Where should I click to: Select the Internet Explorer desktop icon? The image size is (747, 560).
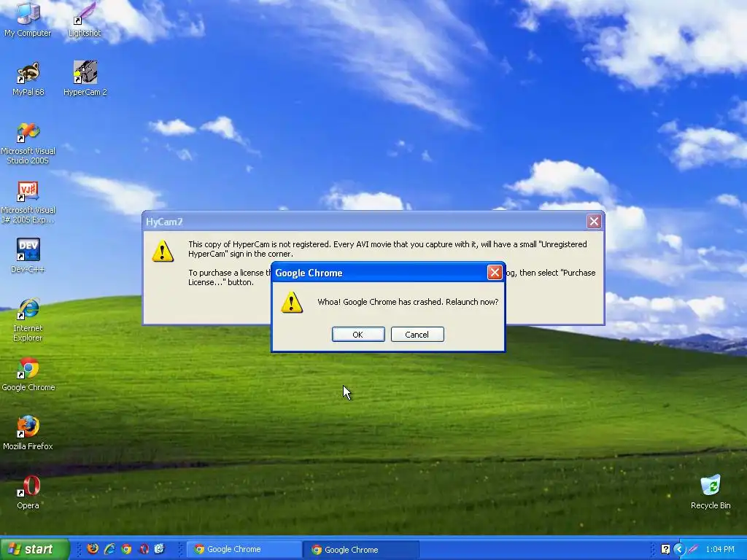(28, 320)
